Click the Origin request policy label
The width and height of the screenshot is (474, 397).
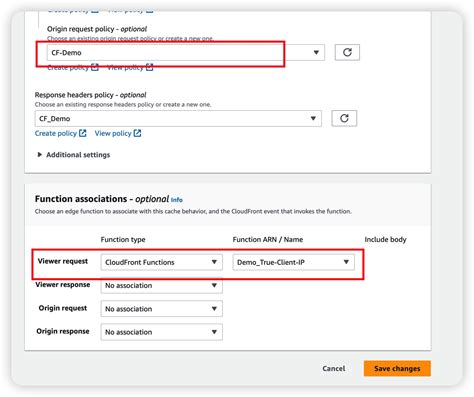click(97, 29)
